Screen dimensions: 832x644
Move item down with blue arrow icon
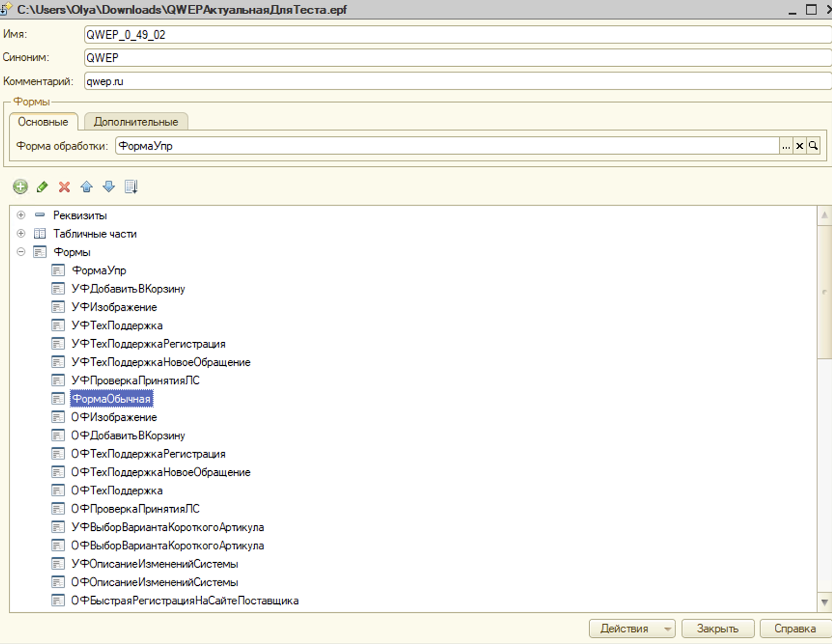(109, 187)
